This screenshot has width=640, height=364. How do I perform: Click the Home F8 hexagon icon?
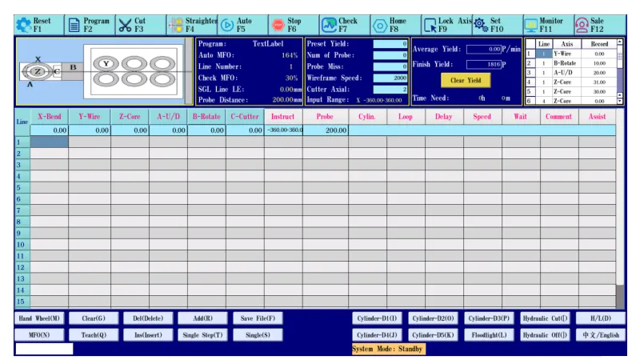point(380,26)
